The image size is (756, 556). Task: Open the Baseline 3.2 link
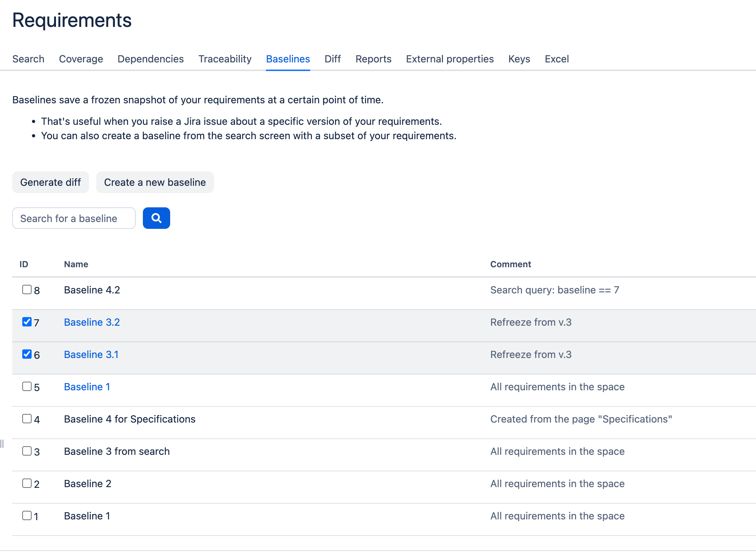(x=92, y=322)
